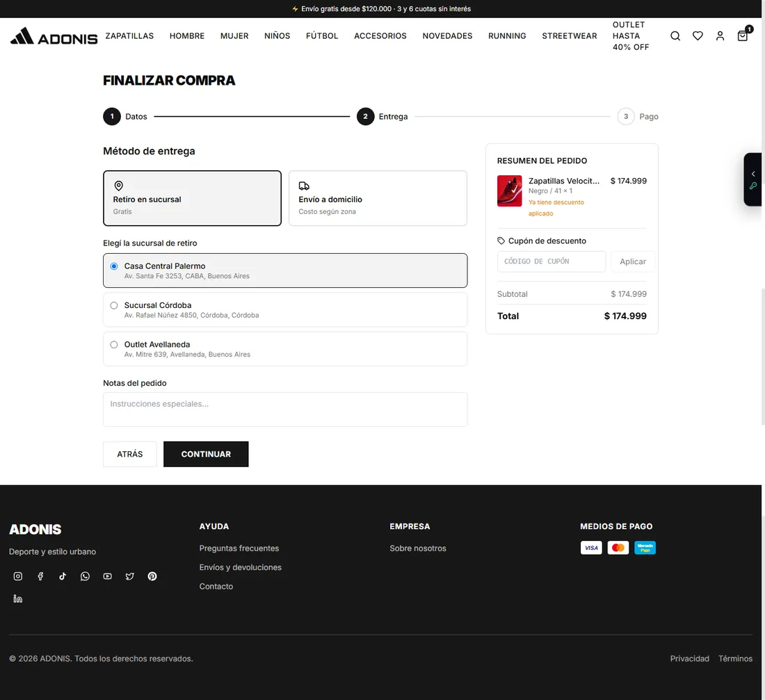The height and width of the screenshot is (700, 765).
Task: Click the ATRÁS button
Action: (x=130, y=454)
